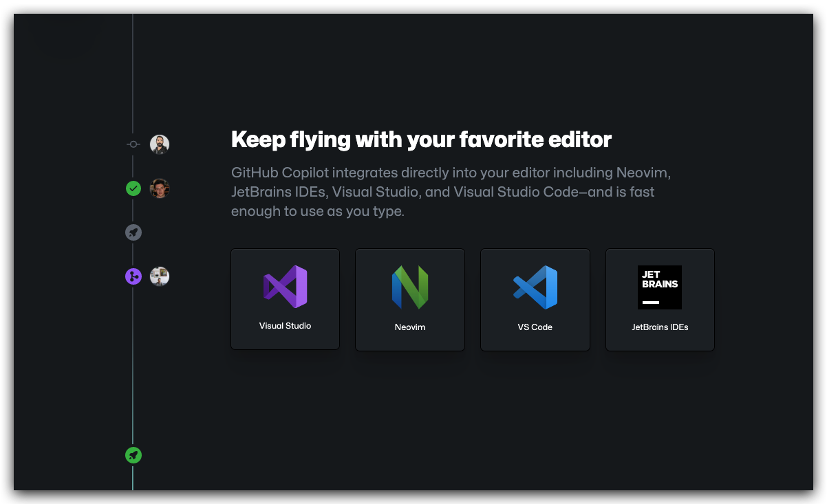
Task: Select the purple Visual Studio logo
Action: [285, 287]
